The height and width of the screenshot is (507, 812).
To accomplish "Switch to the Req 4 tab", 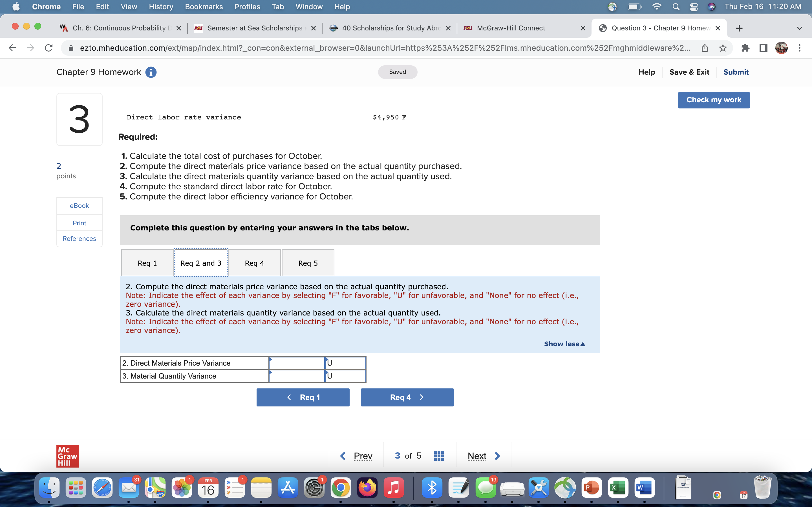I will point(254,263).
